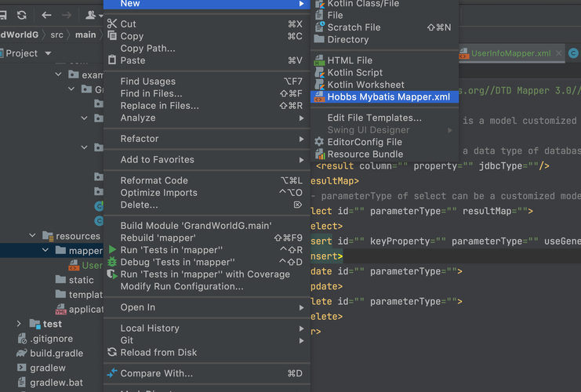Image resolution: width=581 pixels, height=392 pixels.
Task: Select Edit File Templates...
Action: (384, 118)
